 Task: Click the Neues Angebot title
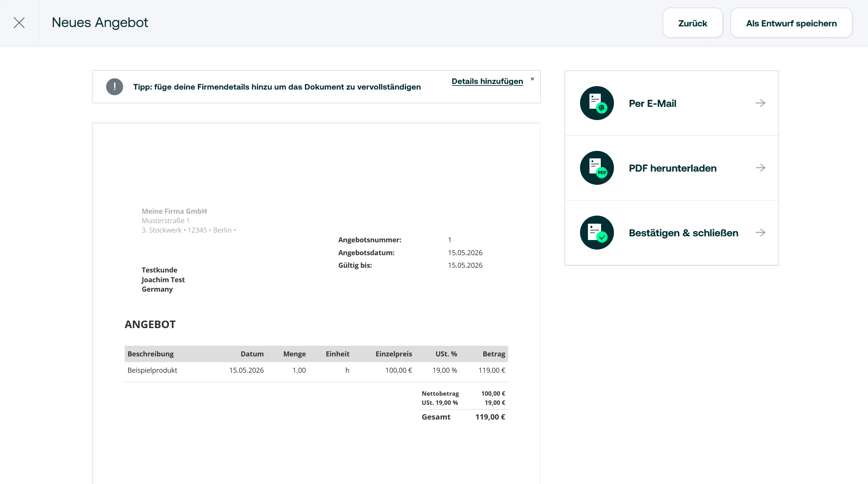pyautogui.click(x=100, y=23)
